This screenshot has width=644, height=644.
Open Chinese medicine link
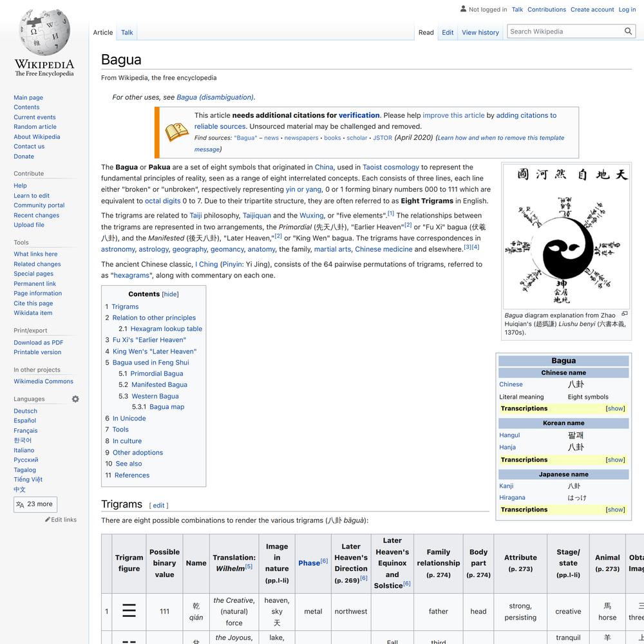tap(383, 249)
